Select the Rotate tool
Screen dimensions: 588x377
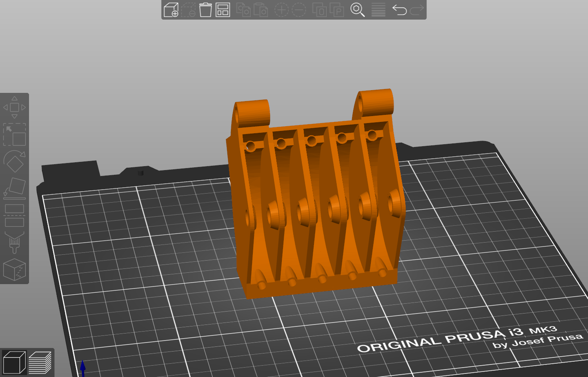click(15, 161)
